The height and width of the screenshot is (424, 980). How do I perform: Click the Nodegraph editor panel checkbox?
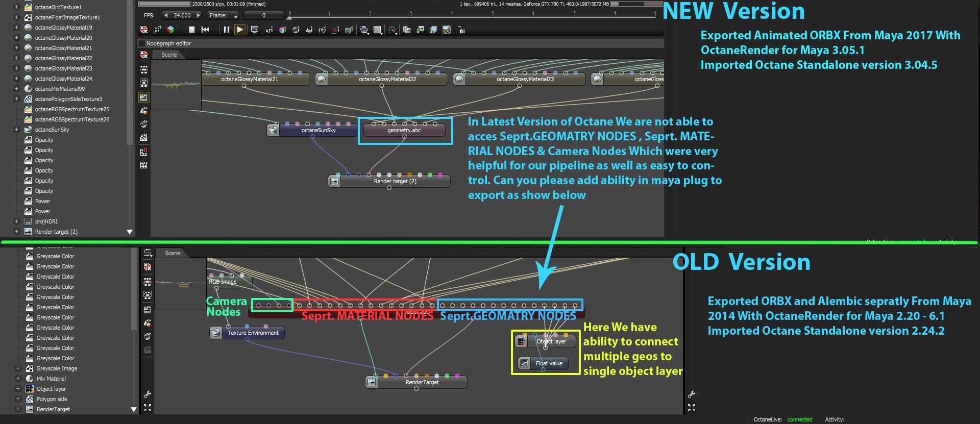[142, 43]
